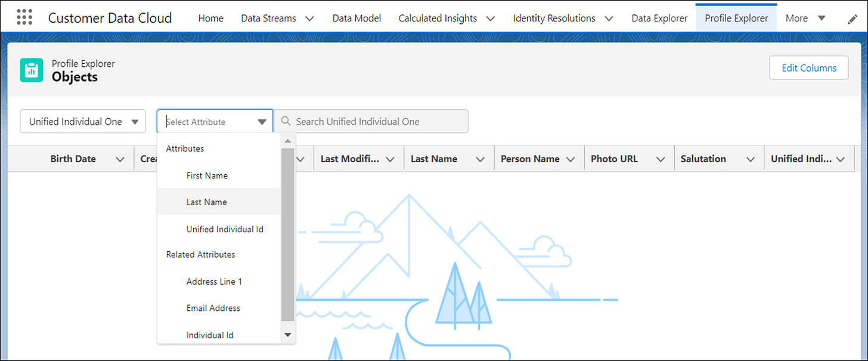Click the down arrow at attribute list bottom

pos(288,334)
